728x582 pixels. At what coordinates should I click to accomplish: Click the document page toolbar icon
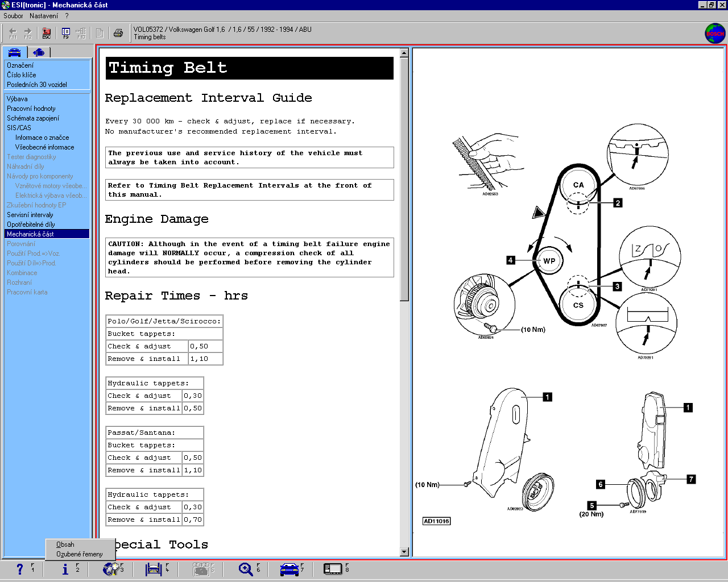(x=100, y=33)
